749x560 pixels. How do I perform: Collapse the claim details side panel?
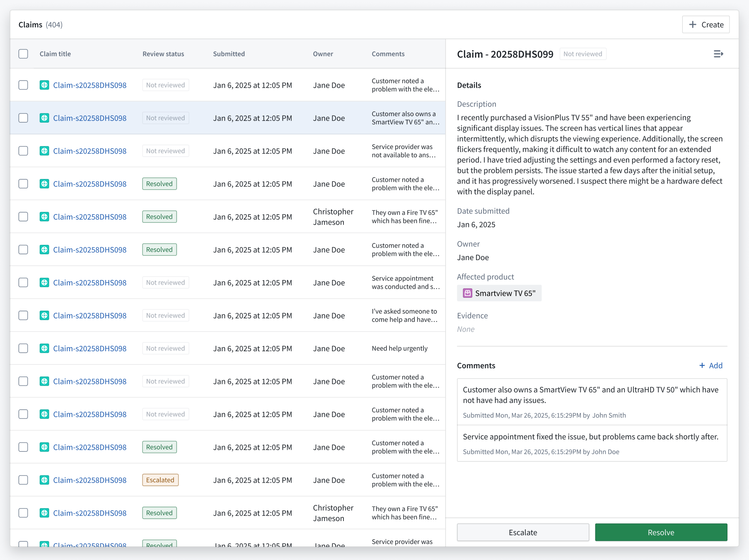coord(718,54)
